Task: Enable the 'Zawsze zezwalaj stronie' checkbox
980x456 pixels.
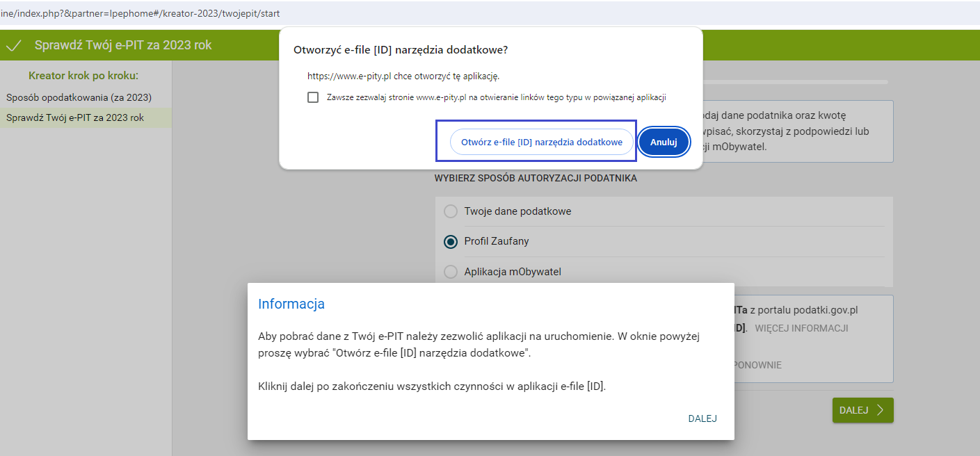Action: tap(313, 97)
